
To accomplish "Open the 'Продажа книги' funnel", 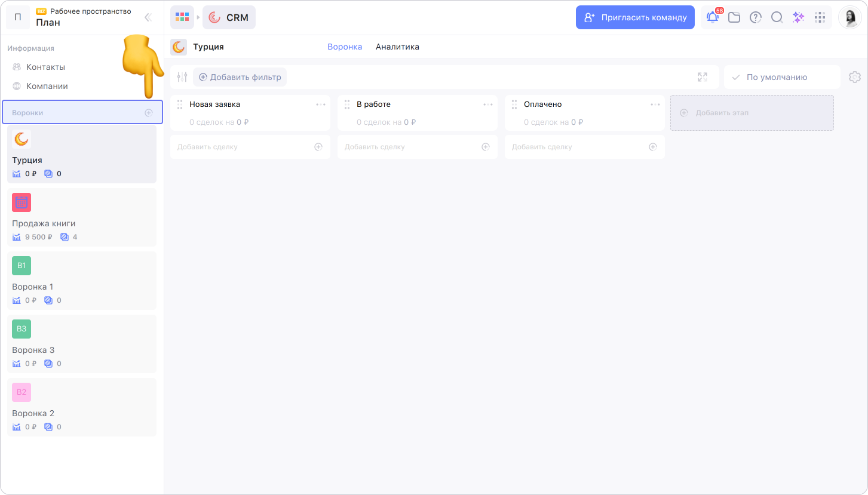I will click(x=82, y=217).
